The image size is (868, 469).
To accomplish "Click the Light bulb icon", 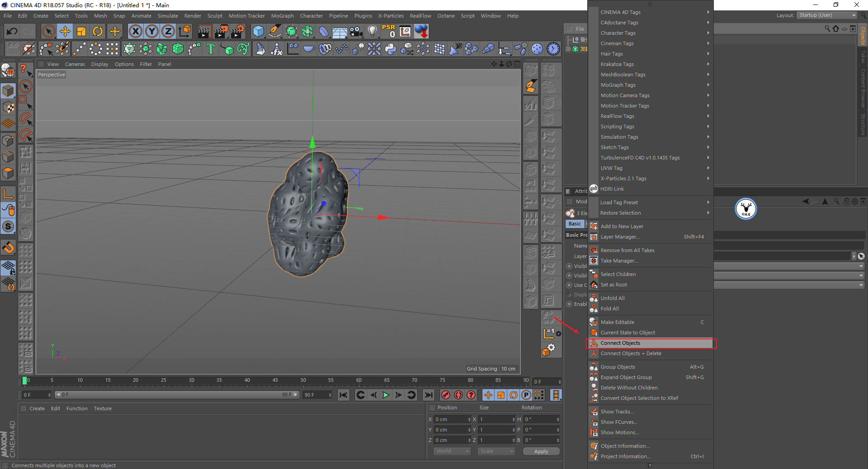I will point(373,31).
